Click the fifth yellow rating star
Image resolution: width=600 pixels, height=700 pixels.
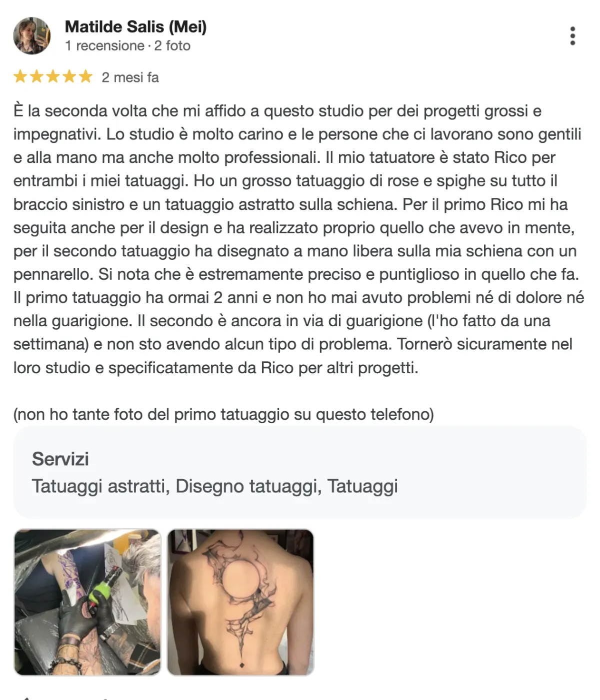coord(85,76)
